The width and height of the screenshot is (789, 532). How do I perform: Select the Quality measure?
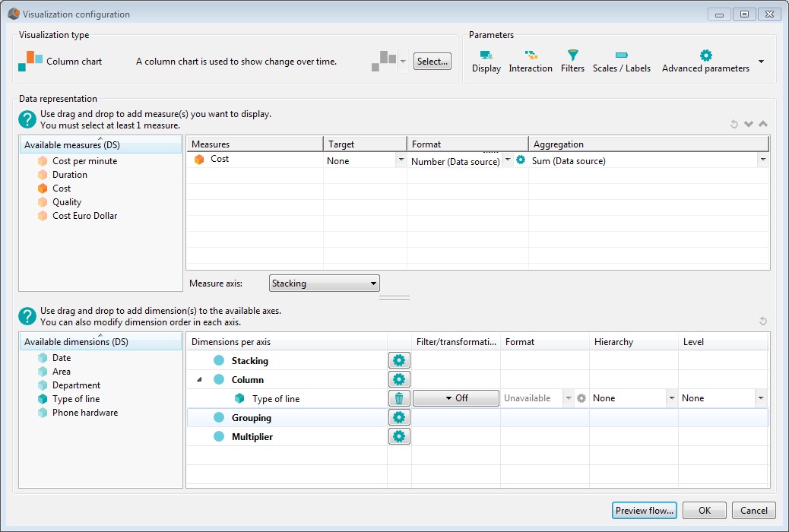pyautogui.click(x=66, y=202)
